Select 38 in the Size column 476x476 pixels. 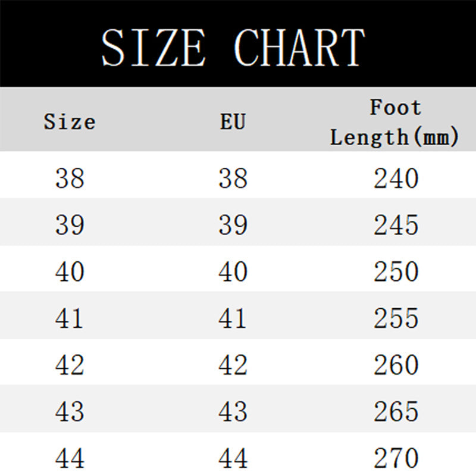pyautogui.click(x=70, y=178)
